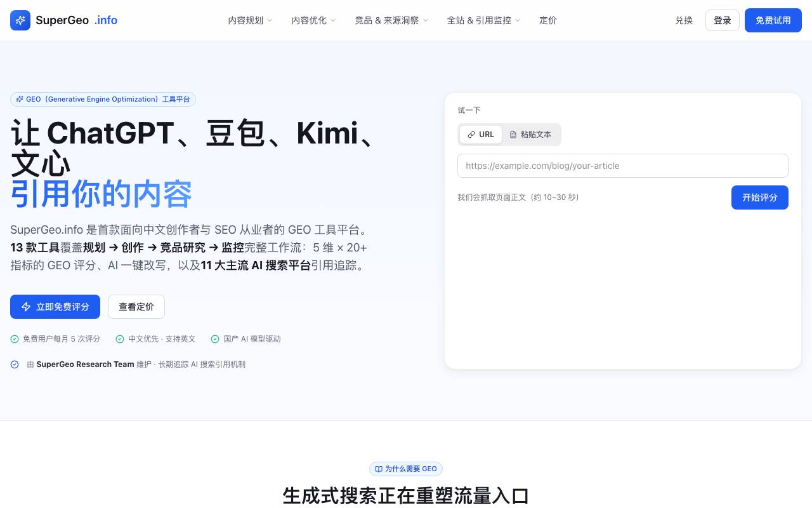This screenshot has height=508, width=812.
Task: Click the 免费用户每月 5 次评分 text
Action: 62,339
